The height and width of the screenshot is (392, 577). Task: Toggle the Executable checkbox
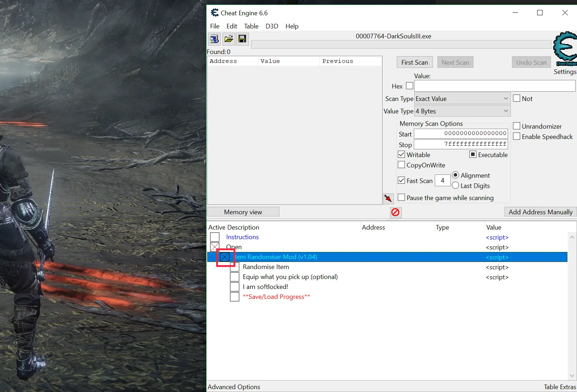click(x=473, y=154)
